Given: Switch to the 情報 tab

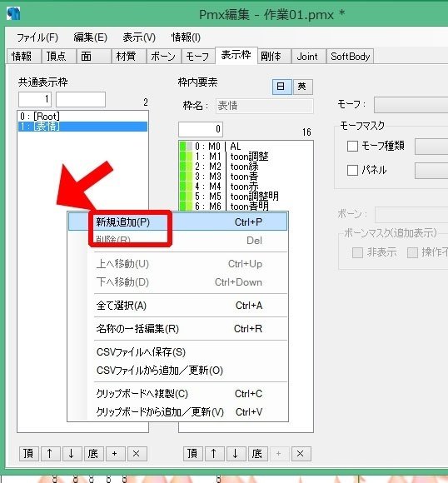Looking at the screenshot, I should (x=23, y=57).
